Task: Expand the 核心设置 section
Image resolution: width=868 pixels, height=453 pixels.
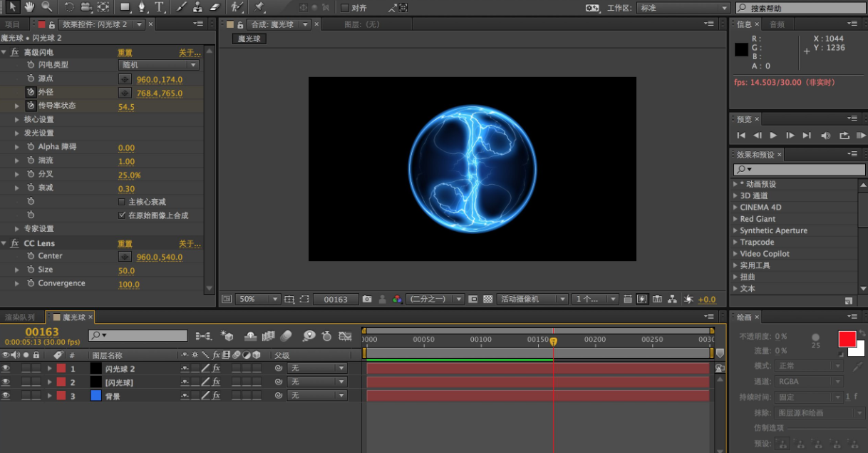Action: click(x=18, y=120)
